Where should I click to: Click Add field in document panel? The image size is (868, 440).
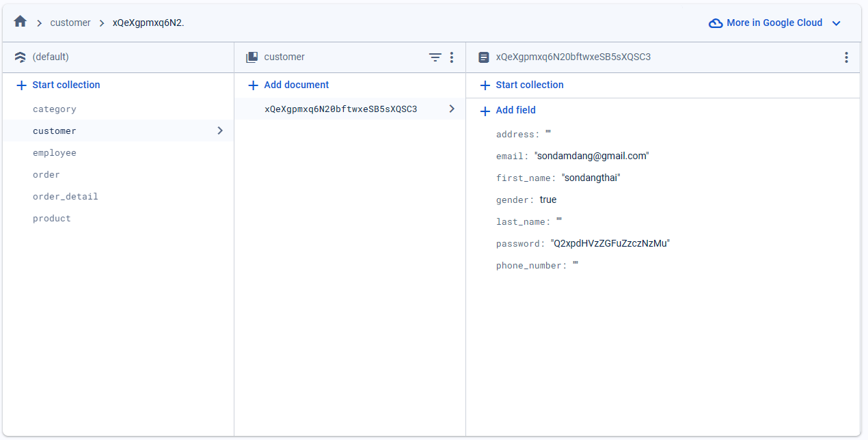[515, 110]
